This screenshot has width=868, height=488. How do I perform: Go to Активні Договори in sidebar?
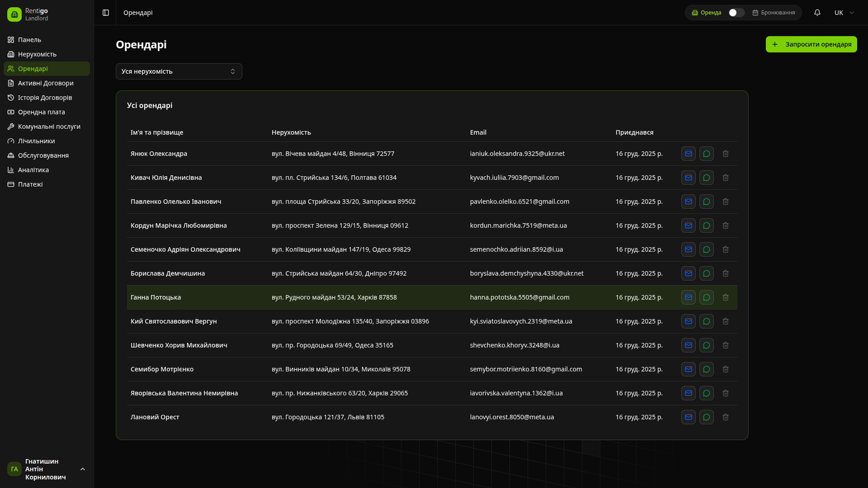46,83
